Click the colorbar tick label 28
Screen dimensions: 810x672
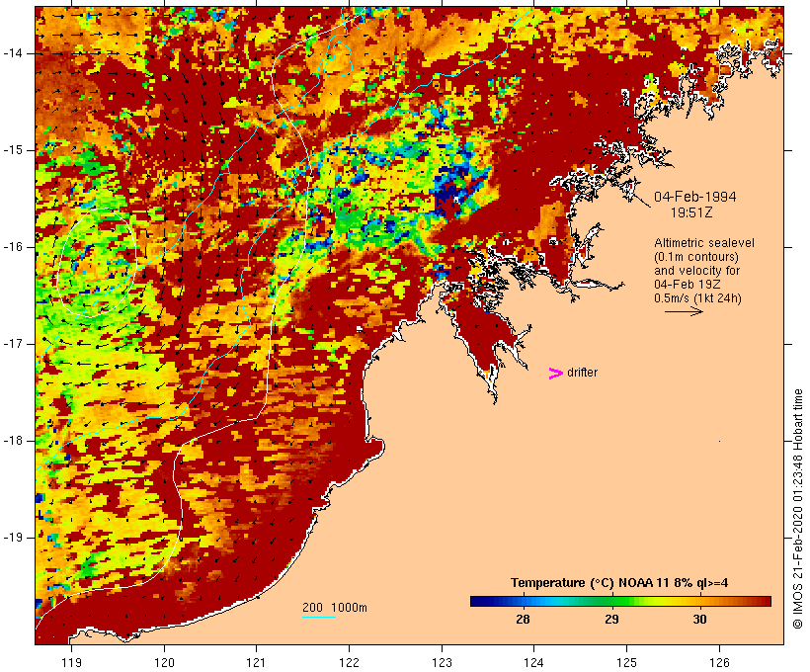click(x=523, y=620)
